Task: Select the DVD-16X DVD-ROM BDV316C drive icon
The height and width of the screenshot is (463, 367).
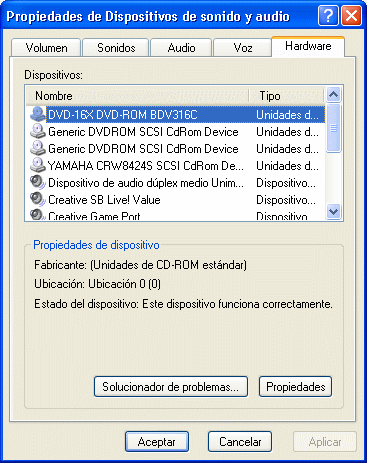Action: [x=38, y=115]
